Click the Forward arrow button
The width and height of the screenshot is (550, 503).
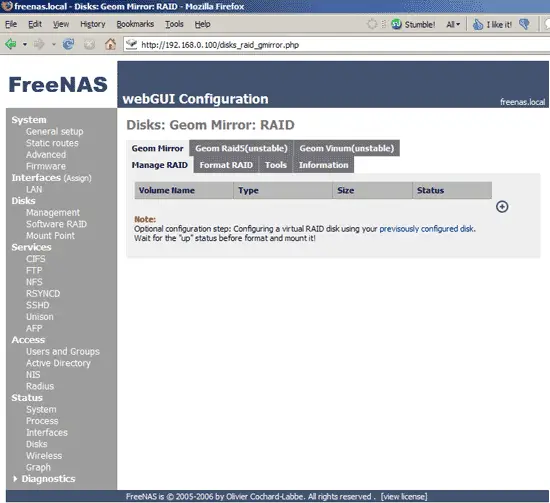tap(39, 45)
